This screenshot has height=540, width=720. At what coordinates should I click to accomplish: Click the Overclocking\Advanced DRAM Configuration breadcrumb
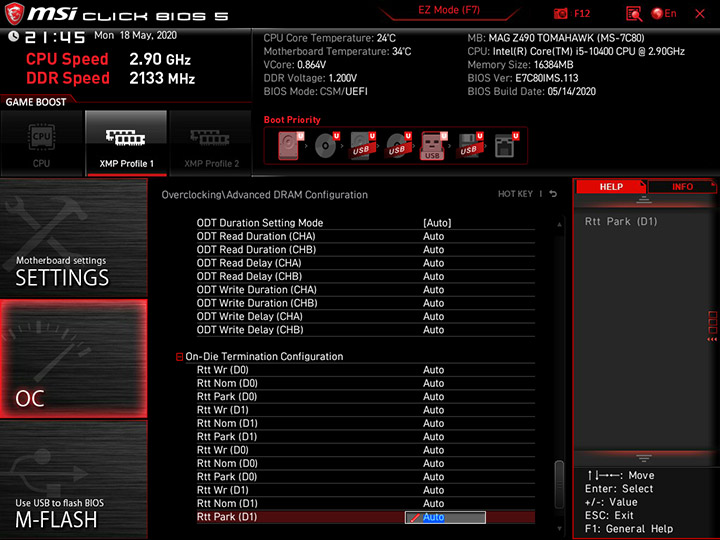coord(264,195)
